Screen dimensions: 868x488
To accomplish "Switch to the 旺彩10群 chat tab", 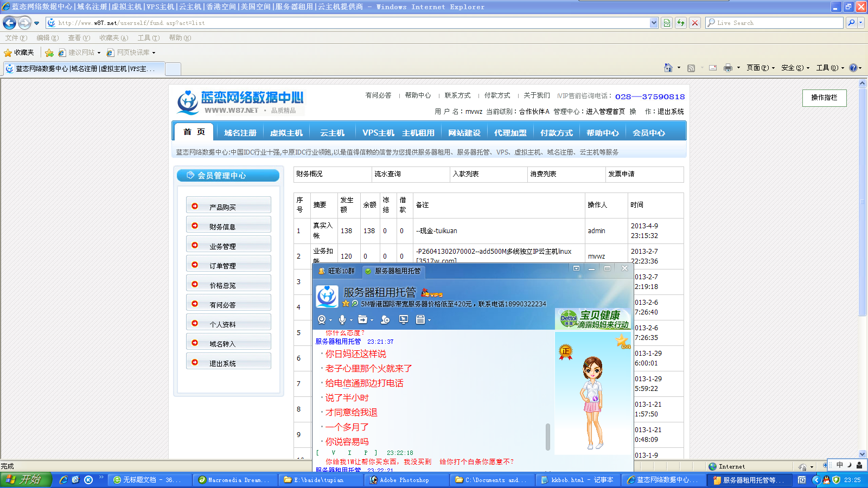I will [337, 271].
